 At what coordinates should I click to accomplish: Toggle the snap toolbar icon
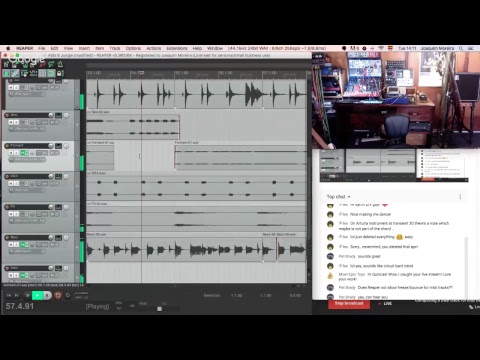click(x=51, y=73)
